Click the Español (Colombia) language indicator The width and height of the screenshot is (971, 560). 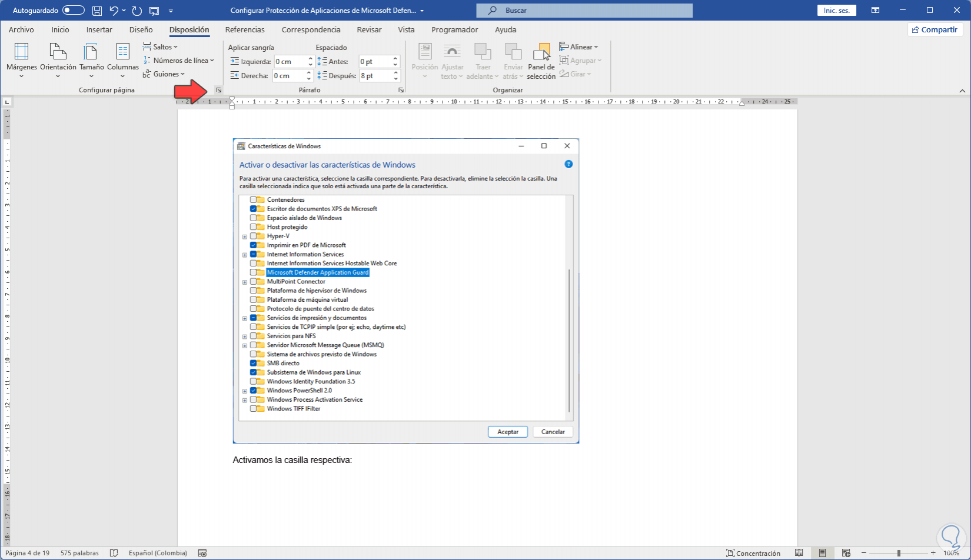pos(158,553)
